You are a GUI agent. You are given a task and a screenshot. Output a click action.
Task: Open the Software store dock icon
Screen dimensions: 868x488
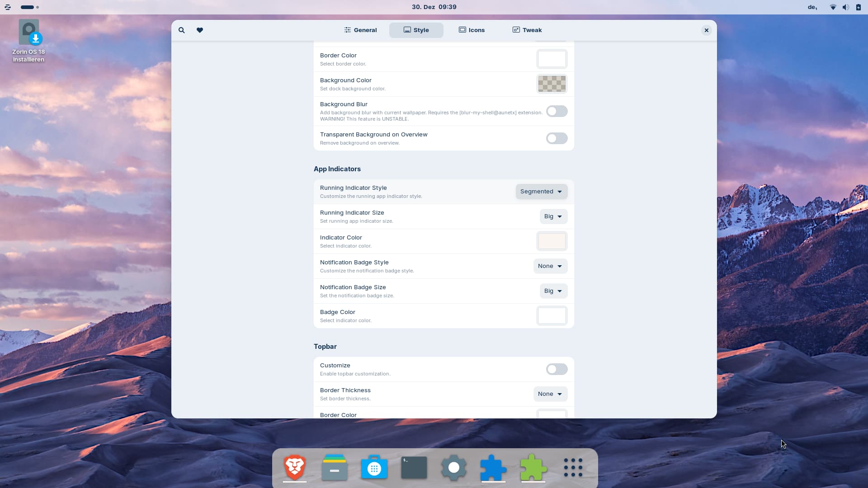(374, 468)
